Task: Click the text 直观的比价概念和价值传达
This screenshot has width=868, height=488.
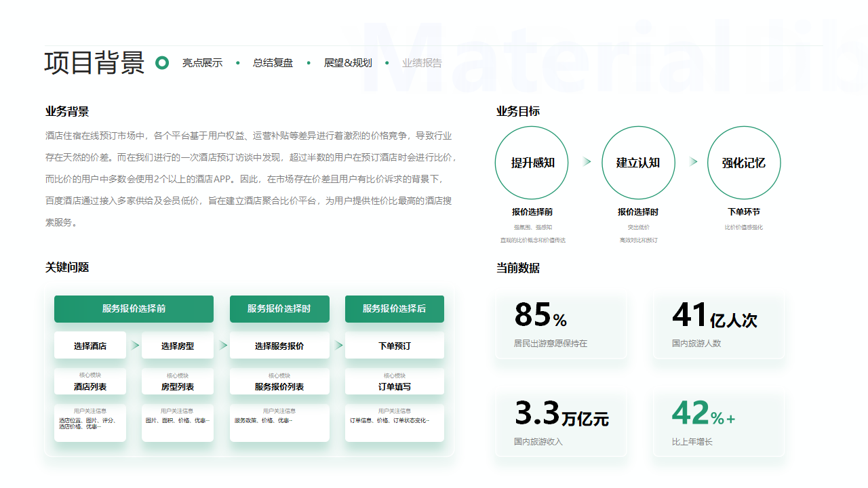Action: coord(533,240)
